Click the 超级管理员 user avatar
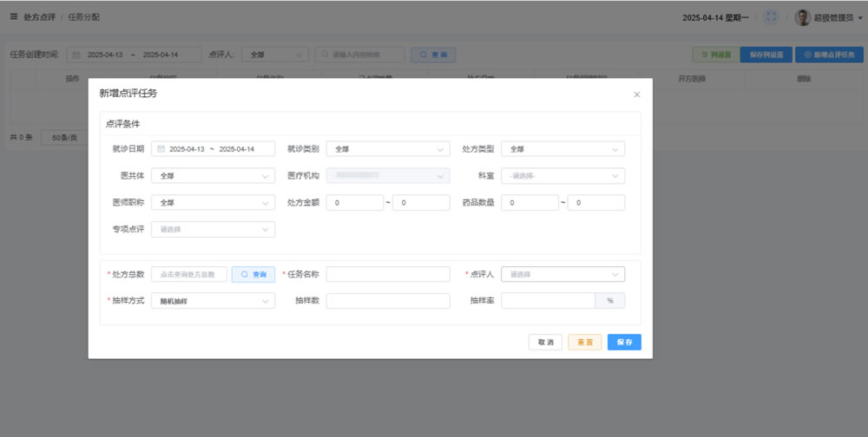 (x=803, y=17)
